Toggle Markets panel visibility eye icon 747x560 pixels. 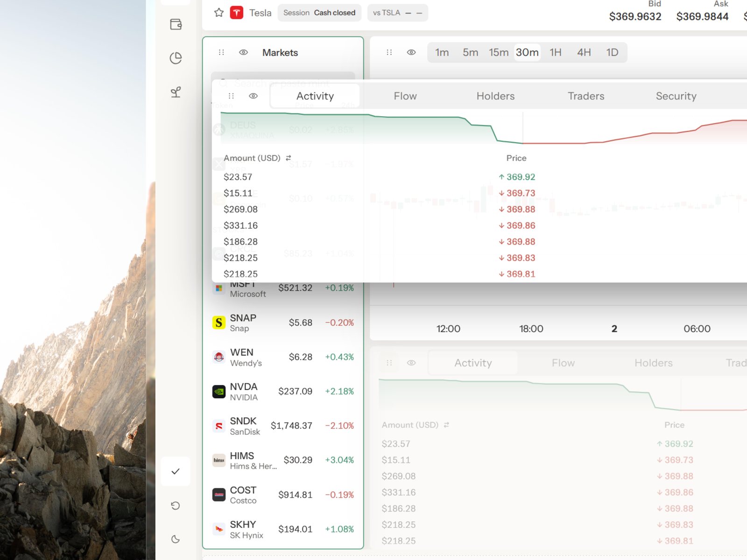(x=244, y=52)
